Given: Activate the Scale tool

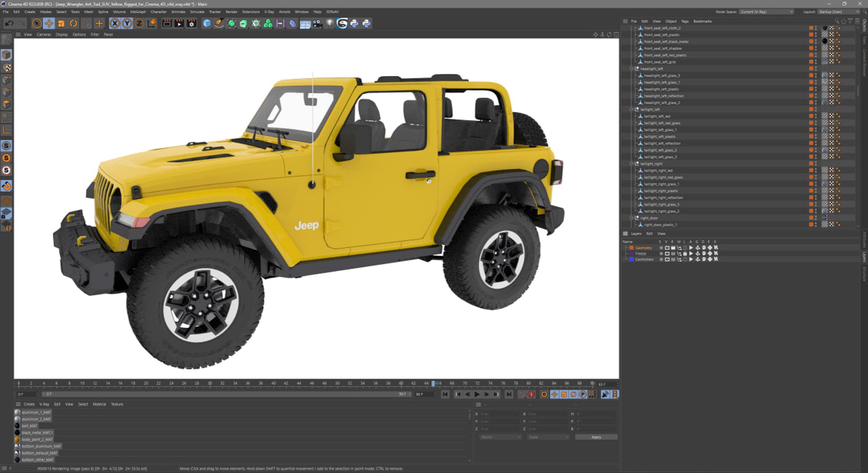Looking at the screenshot, I should (61, 24).
